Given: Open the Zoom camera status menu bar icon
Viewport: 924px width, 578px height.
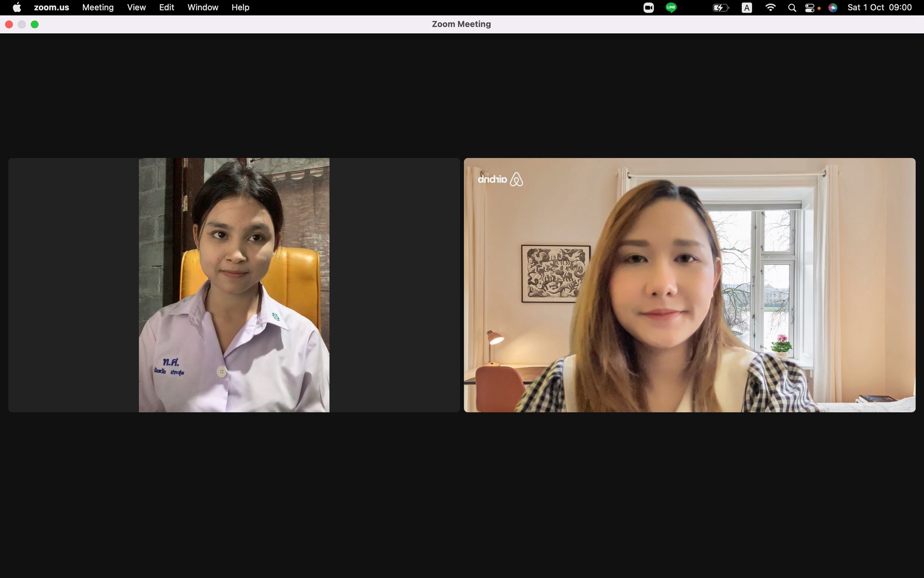Looking at the screenshot, I should (x=648, y=8).
